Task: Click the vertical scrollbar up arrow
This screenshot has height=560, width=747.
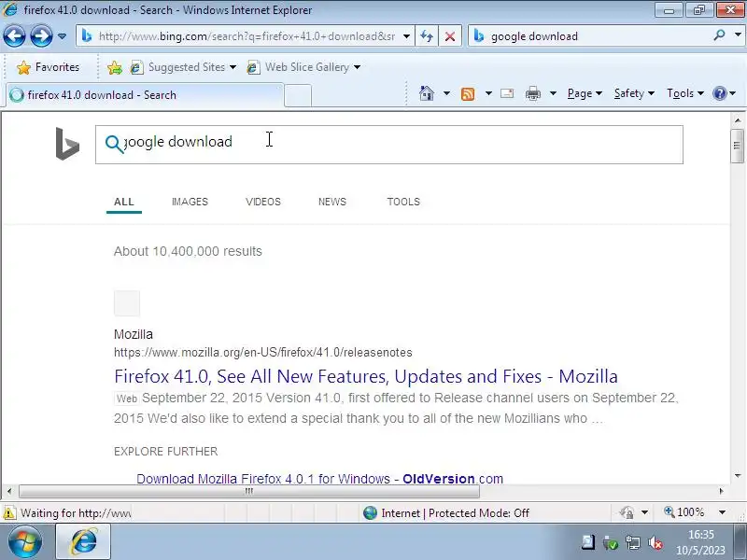Action: pyautogui.click(x=738, y=120)
